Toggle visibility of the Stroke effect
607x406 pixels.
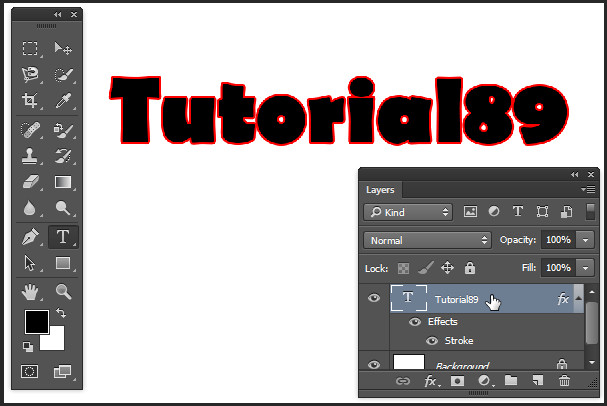point(432,341)
